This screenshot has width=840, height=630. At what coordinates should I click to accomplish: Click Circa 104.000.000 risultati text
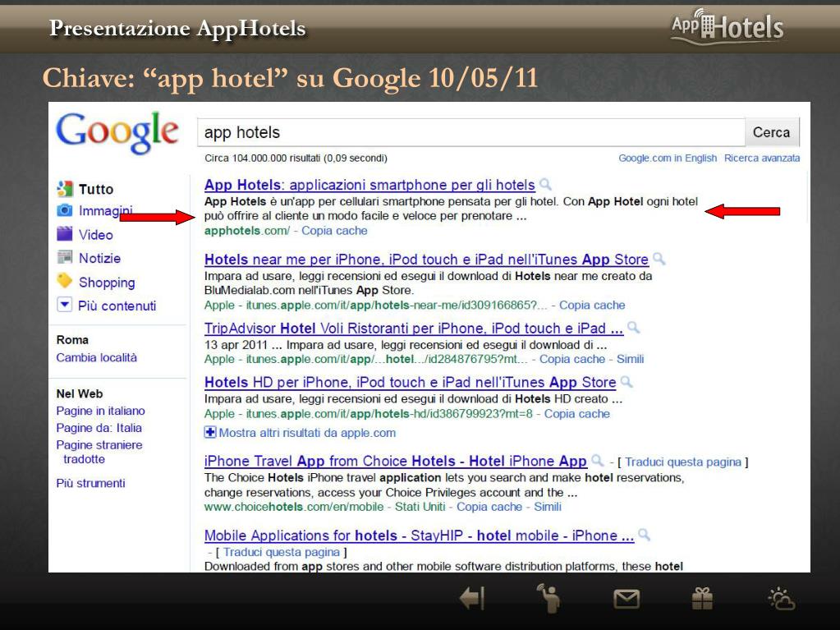296,158
